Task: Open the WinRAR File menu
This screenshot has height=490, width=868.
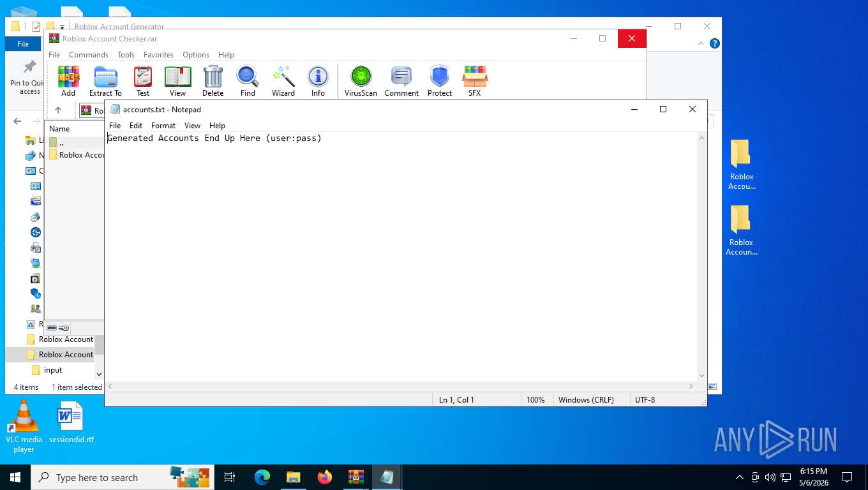Action: tap(54, 55)
